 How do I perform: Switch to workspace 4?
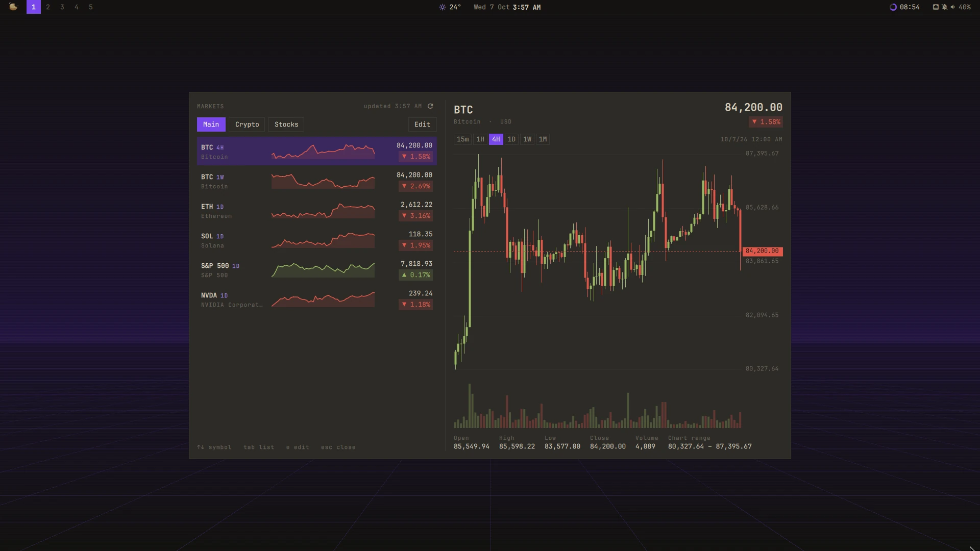click(x=77, y=7)
